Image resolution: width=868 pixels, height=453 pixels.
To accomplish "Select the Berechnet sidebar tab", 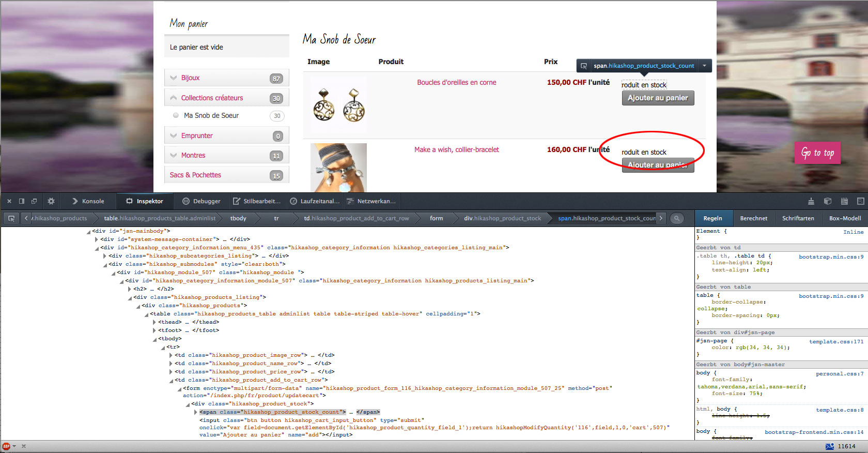I will tap(754, 218).
